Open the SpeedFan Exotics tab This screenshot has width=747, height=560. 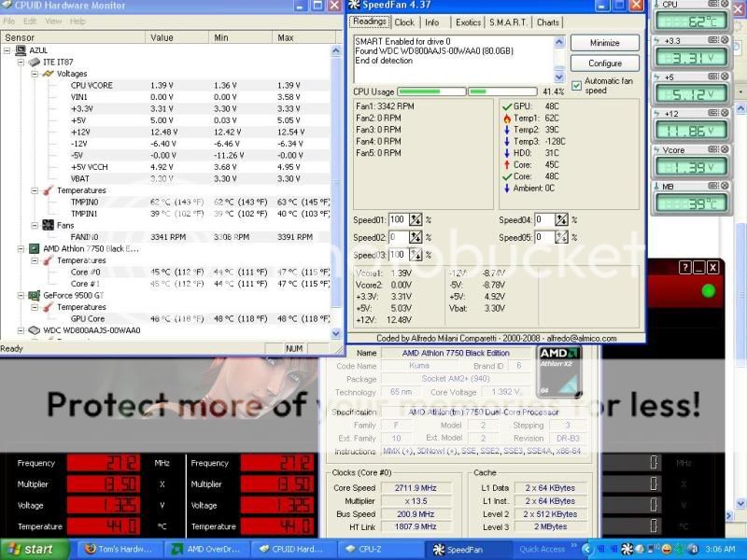[468, 22]
